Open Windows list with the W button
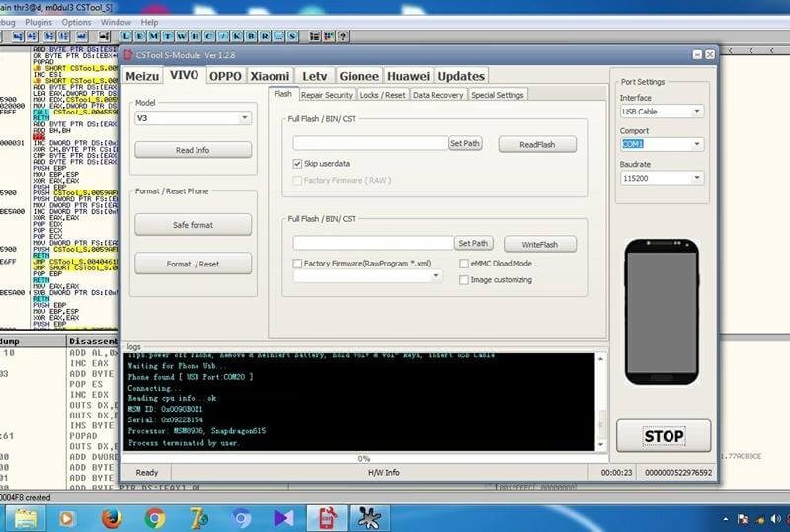 pos(182,37)
